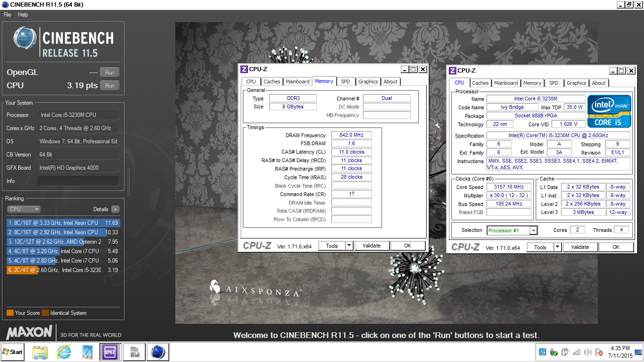
Task: Click the brown Identical System legend swatch
Action: pyautogui.click(x=45, y=313)
